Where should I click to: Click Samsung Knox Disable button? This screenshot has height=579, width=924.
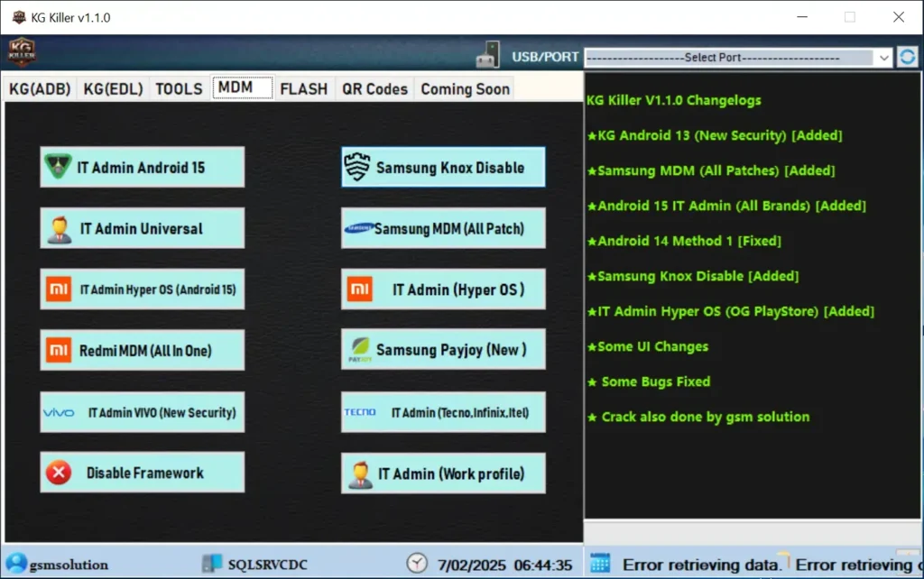(443, 167)
